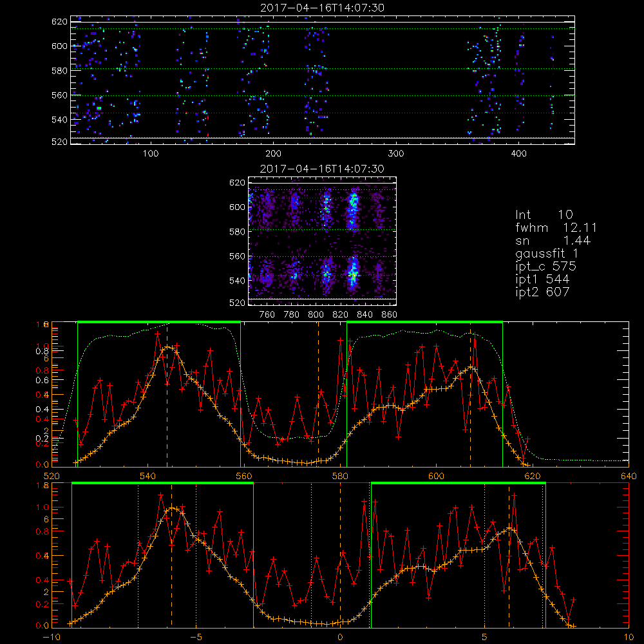644x644 pixels.
Task: Click y-axis label 580 of the wide top spectrogram
Action: pos(59,71)
